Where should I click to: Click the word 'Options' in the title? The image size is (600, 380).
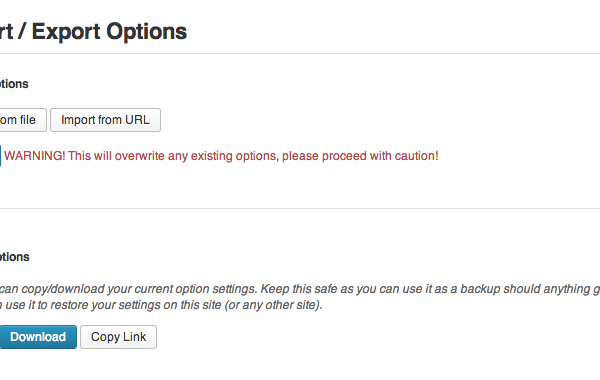coord(147,32)
